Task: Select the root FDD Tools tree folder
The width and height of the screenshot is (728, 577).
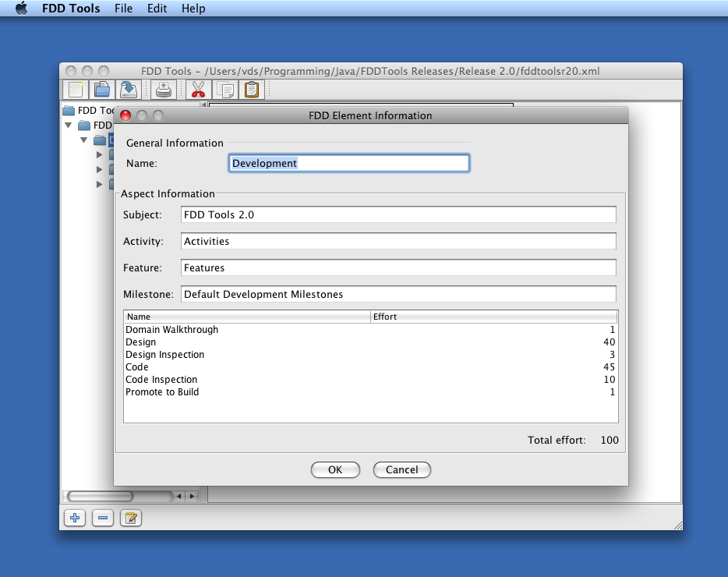Action: tap(69, 110)
